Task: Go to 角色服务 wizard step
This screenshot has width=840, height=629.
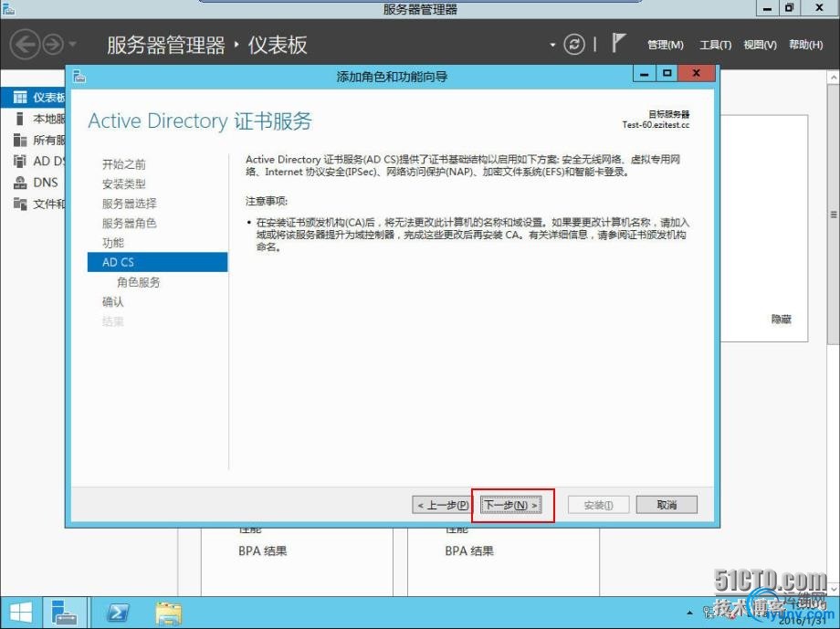Action: click(x=138, y=282)
